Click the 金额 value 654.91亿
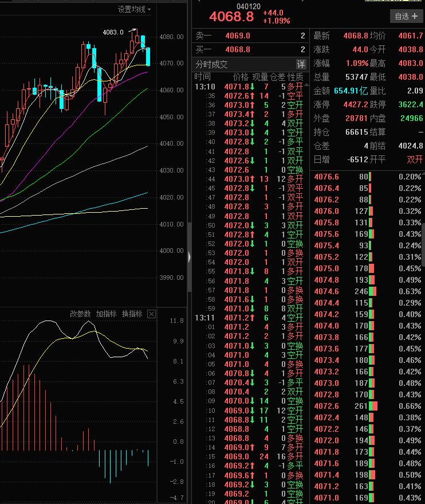 click(351, 91)
